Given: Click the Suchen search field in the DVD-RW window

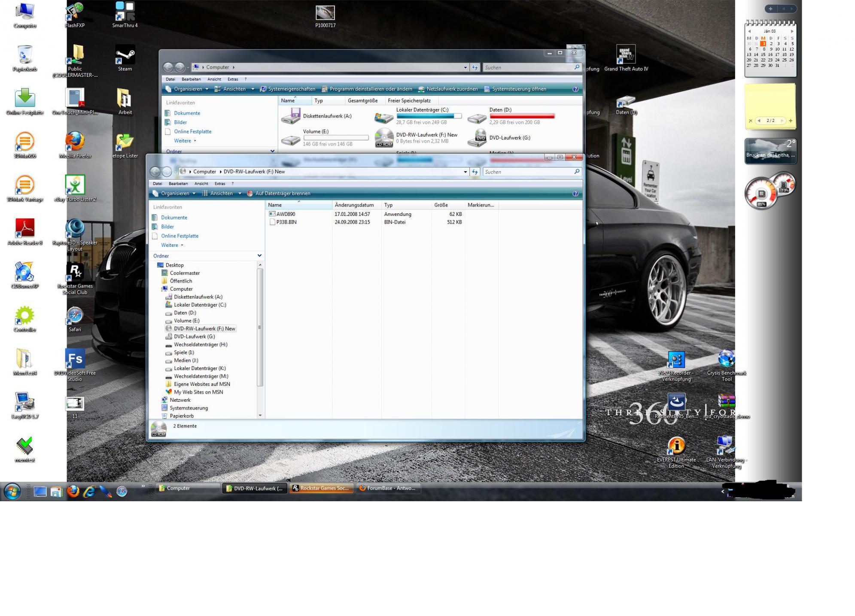Looking at the screenshot, I should coord(528,172).
